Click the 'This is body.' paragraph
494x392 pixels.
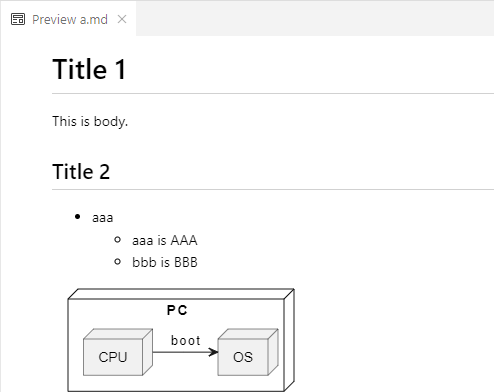pos(90,121)
